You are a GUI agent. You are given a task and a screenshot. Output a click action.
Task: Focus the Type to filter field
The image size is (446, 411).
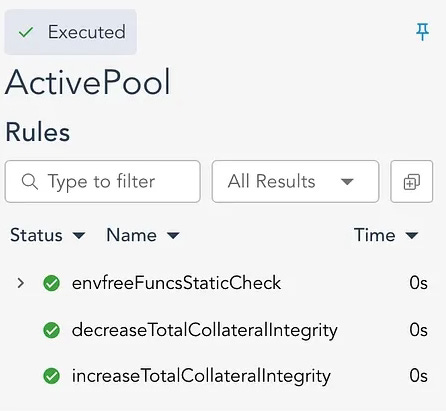[x=103, y=182]
